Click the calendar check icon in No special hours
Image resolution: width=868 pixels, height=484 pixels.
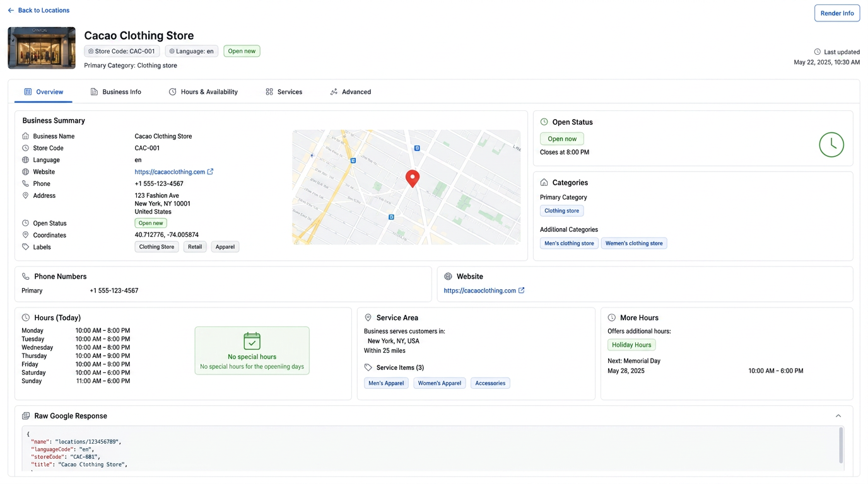point(252,341)
